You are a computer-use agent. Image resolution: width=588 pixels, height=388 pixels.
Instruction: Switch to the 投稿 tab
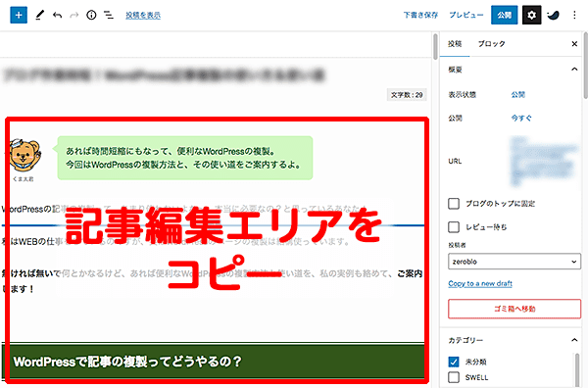pos(455,44)
